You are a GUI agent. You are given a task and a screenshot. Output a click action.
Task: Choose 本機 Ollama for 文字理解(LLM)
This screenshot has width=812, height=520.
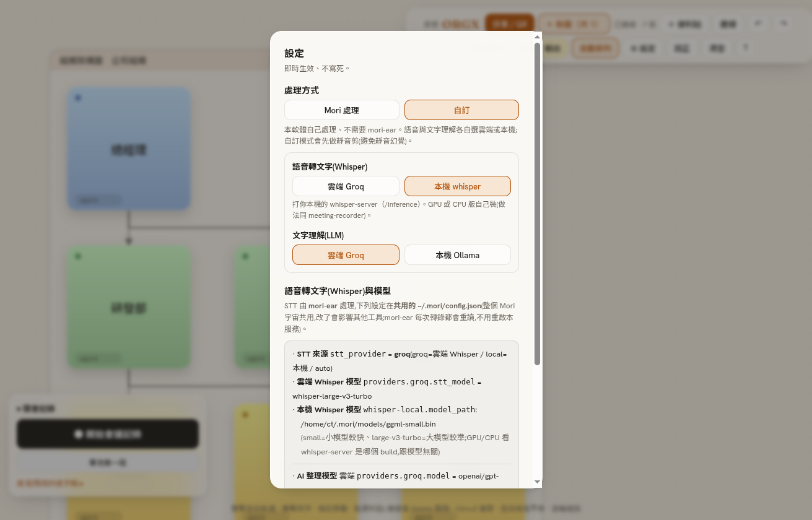coord(458,255)
